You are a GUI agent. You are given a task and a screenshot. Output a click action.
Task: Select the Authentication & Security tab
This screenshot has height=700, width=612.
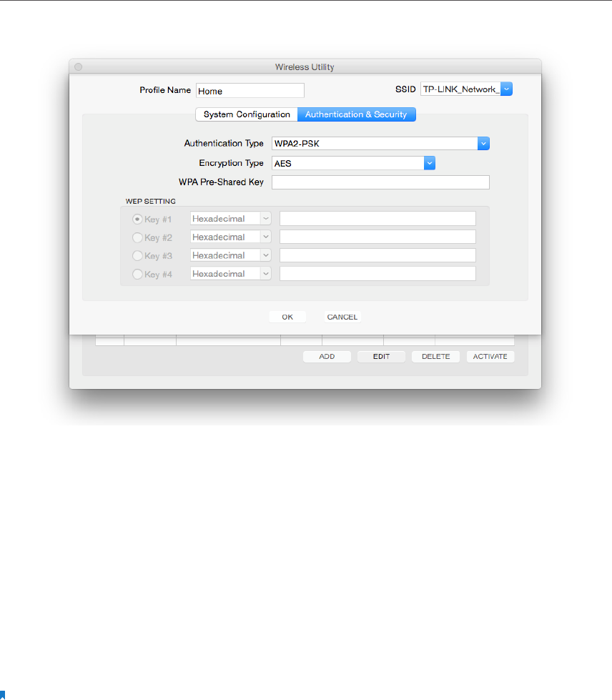click(x=356, y=114)
